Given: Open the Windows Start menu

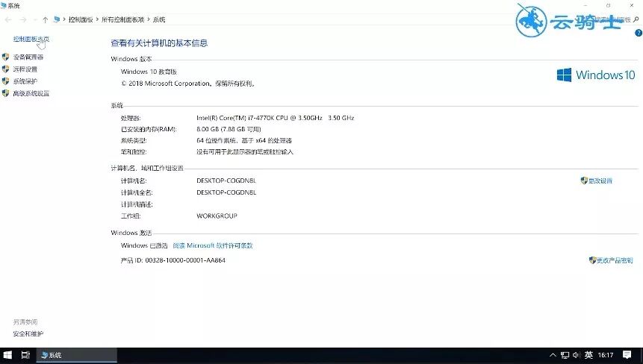Looking at the screenshot, I should coord(7,355).
